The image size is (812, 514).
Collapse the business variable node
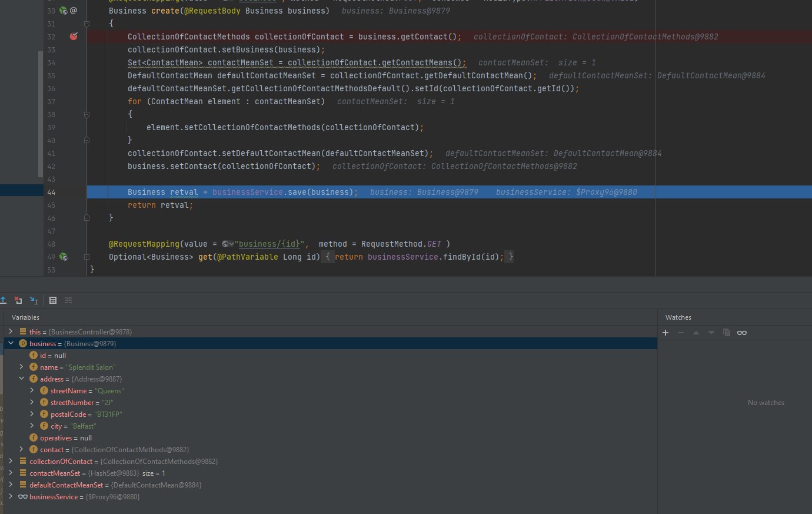(11, 344)
